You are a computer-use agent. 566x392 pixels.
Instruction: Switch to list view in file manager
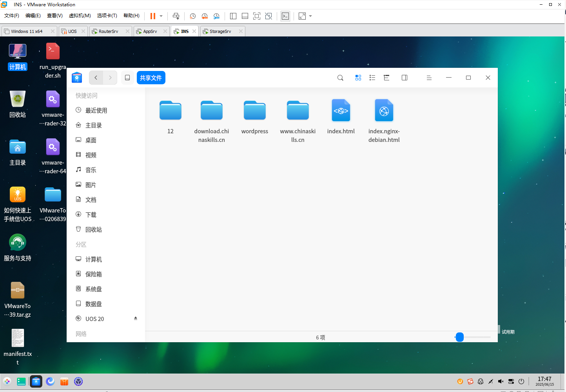coord(372,78)
